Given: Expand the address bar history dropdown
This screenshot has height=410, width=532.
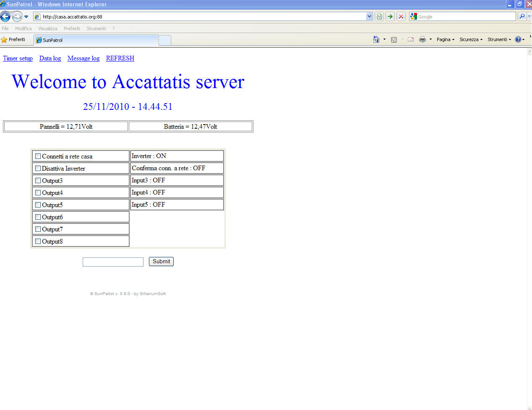Looking at the screenshot, I should point(369,16).
